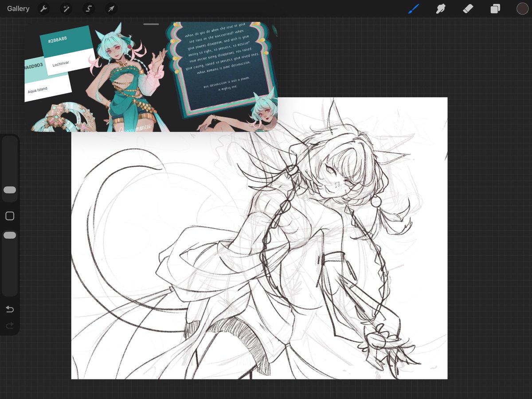The width and height of the screenshot is (532, 399).
Task: Select the Brush tool
Action: tap(414, 8)
